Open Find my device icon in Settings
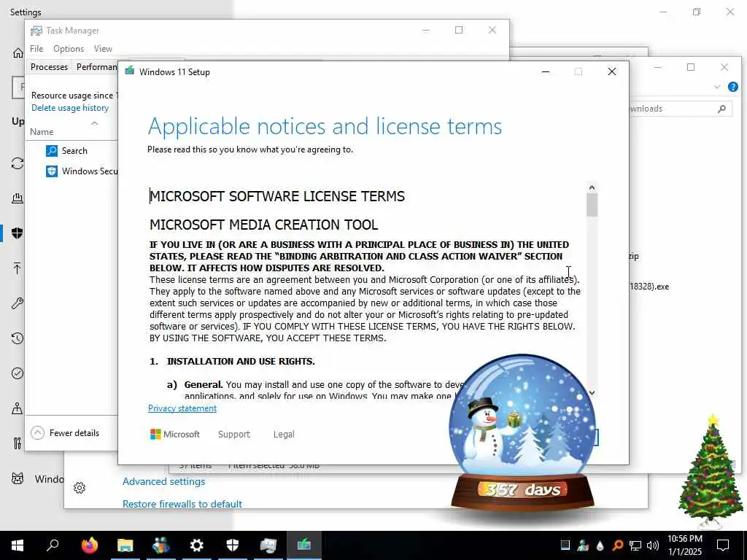The image size is (747, 560). pos(18,408)
